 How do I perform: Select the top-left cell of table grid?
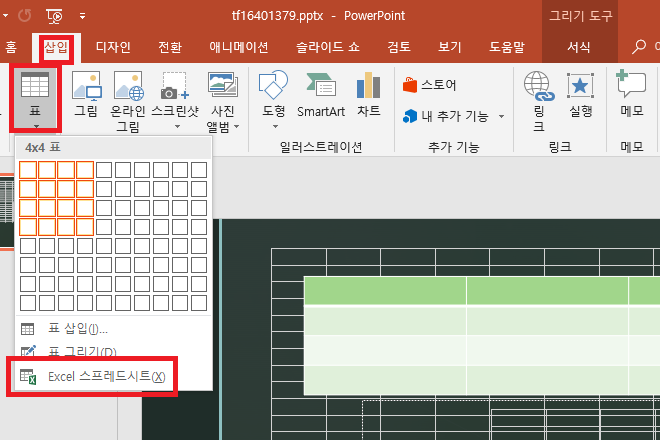(x=28, y=170)
